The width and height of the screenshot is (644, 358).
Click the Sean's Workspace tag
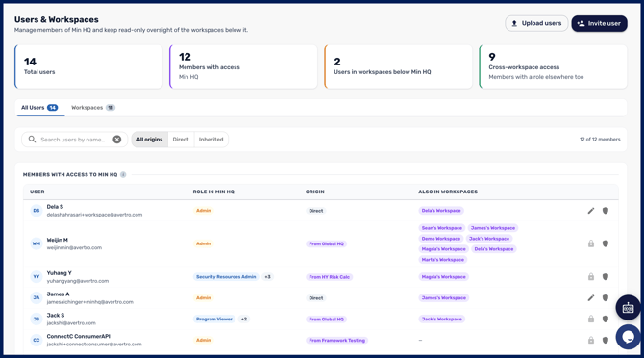pos(442,228)
